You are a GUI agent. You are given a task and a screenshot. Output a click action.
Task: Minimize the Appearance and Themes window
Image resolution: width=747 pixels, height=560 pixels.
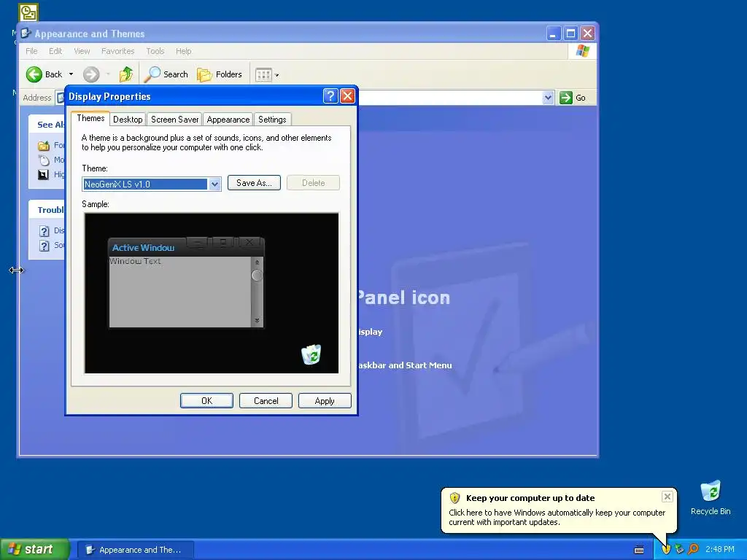(553, 34)
